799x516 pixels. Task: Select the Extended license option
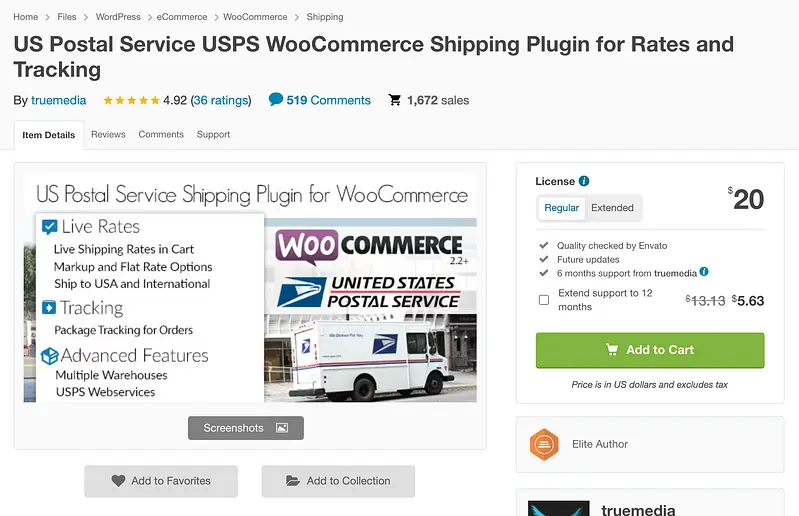point(612,208)
